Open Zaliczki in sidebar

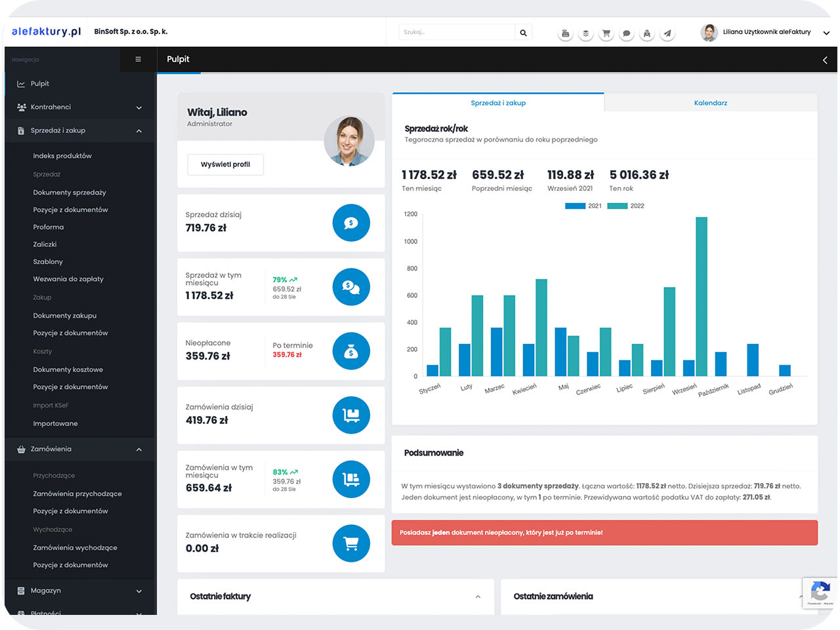click(45, 244)
